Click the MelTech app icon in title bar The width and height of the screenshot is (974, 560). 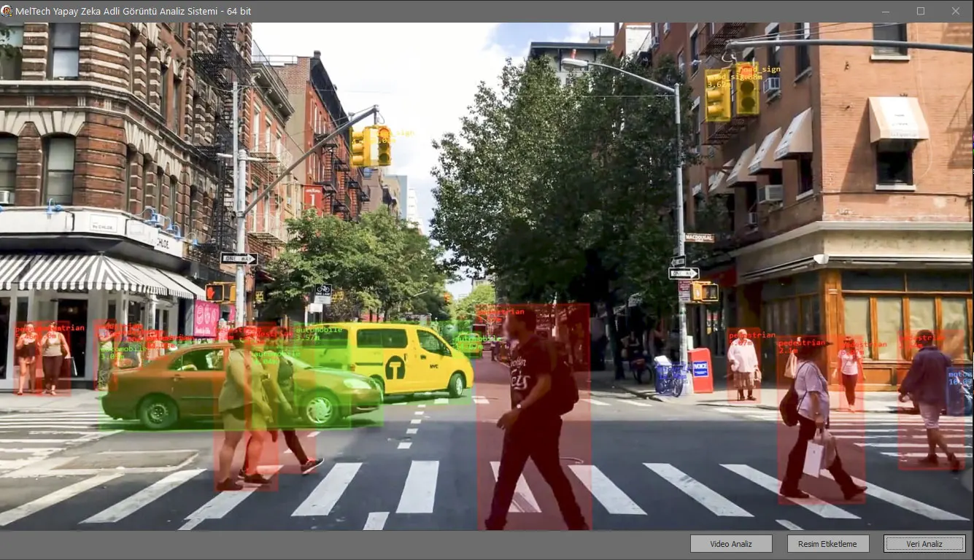pyautogui.click(x=7, y=11)
